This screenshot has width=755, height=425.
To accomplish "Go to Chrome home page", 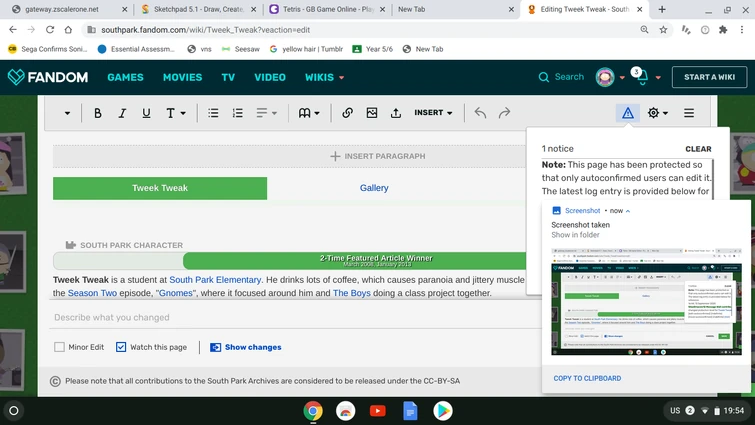I will pyautogui.click(x=68, y=30).
